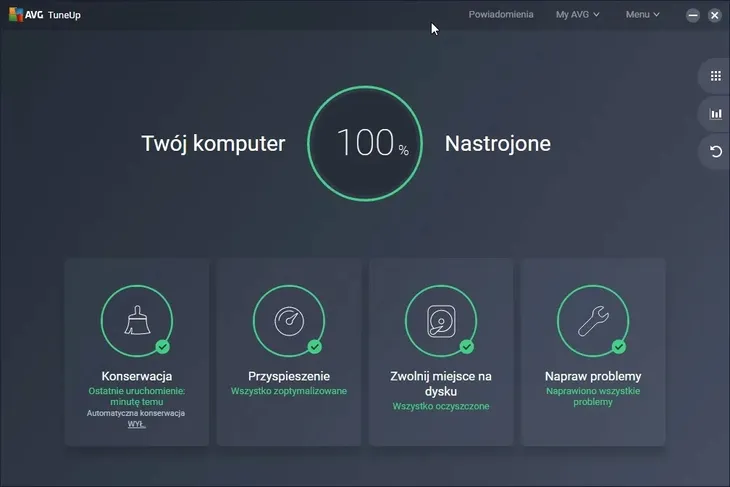Click "Automatyczna konserwacja" label
Viewport: 730px width, 487px height.
[136, 413]
